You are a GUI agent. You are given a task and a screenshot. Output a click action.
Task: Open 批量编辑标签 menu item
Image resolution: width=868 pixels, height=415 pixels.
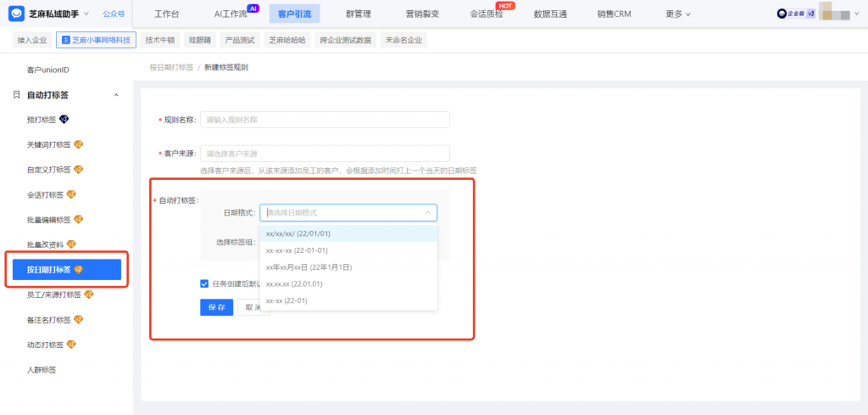[x=48, y=220]
